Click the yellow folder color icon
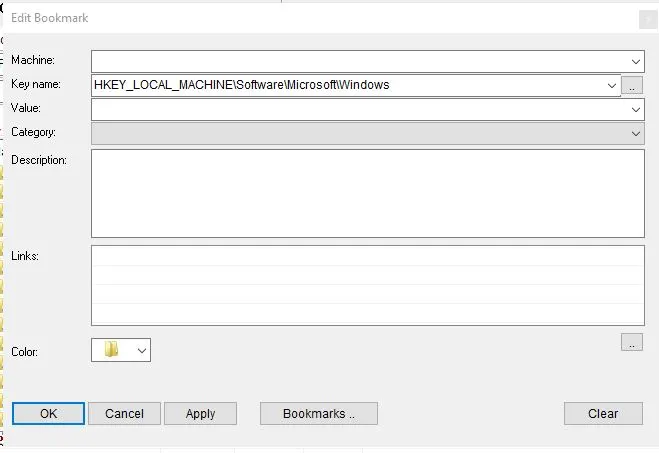659x453 pixels. [111, 350]
